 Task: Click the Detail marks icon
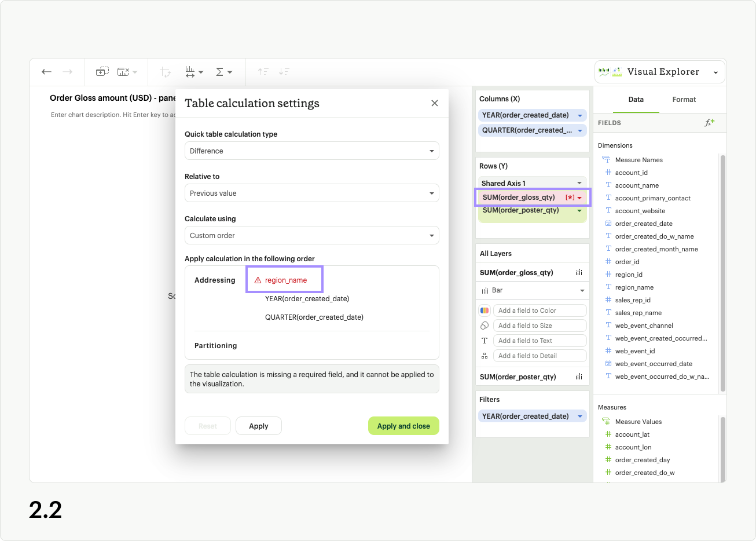click(x=485, y=356)
